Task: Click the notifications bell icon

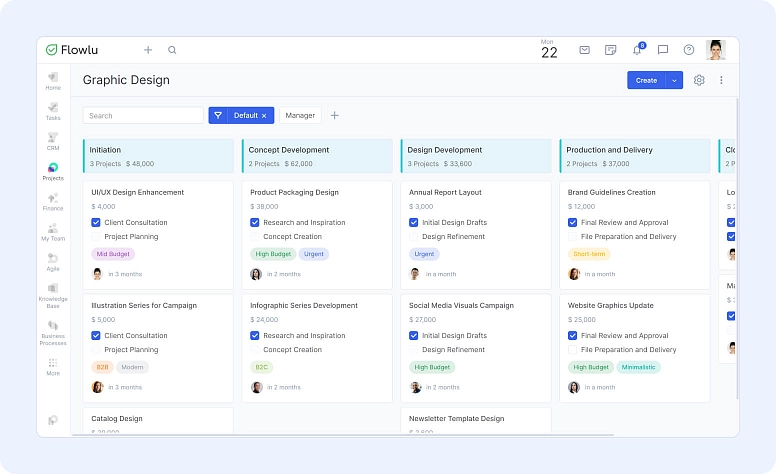Action: [x=637, y=50]
